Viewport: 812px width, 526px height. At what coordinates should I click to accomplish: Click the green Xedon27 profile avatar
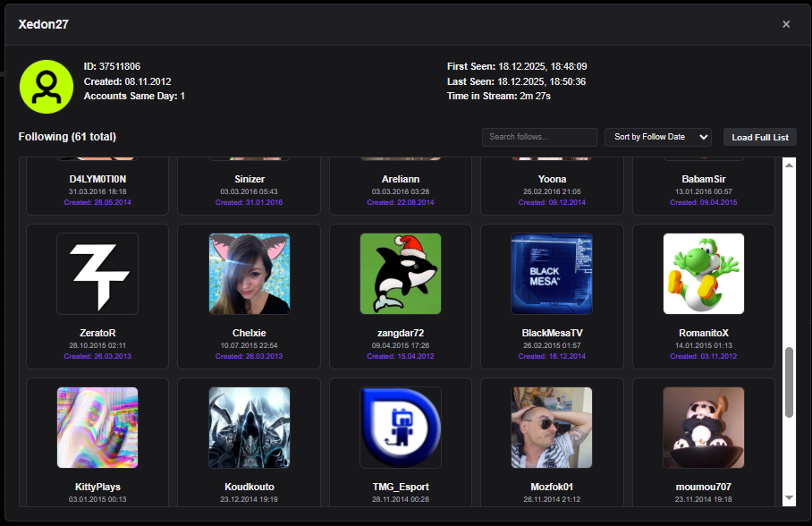pos(47,87)
